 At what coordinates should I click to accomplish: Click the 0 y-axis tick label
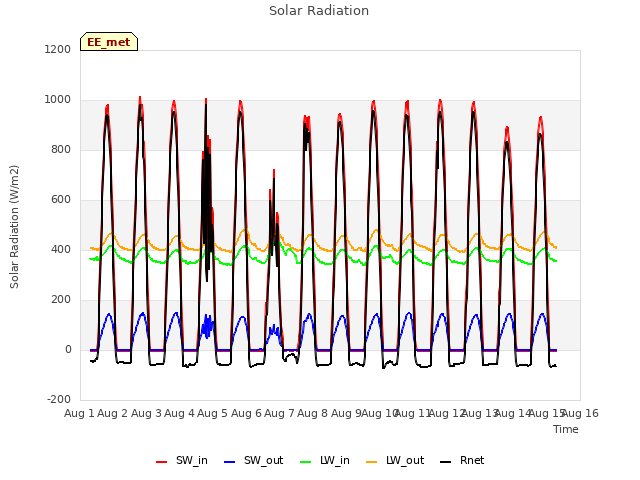pyautogui.click(x=68, y=349)
